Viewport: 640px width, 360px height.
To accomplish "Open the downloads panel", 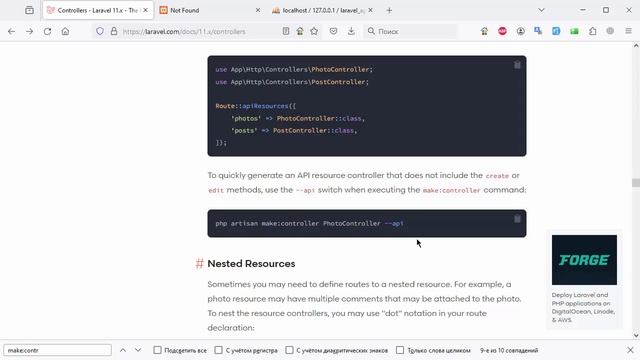I will [x=351, y=31].
